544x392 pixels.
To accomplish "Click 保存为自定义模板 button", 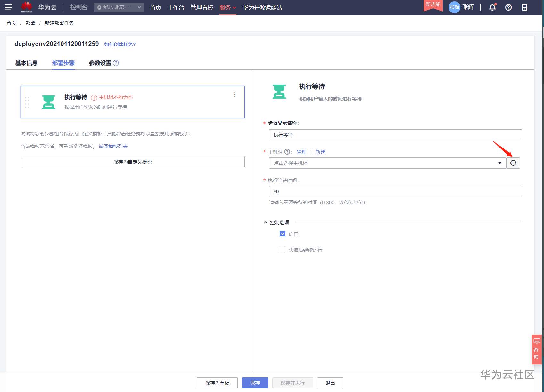I will [x=133, y=162].
